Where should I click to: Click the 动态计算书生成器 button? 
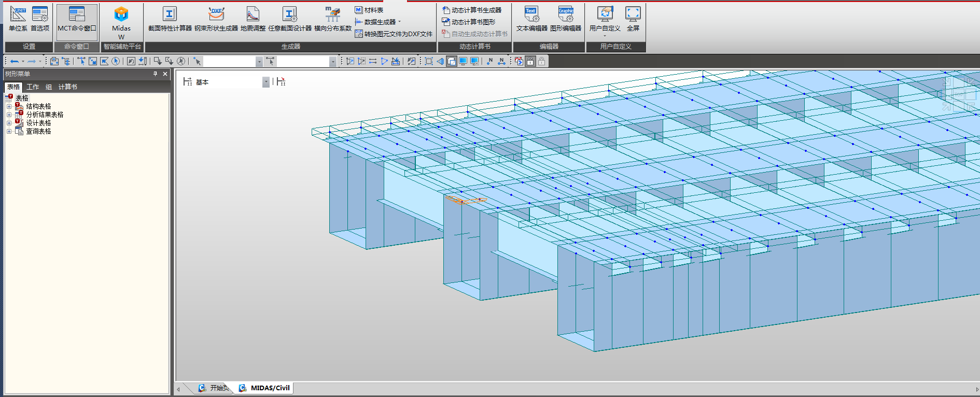(475, 10)
